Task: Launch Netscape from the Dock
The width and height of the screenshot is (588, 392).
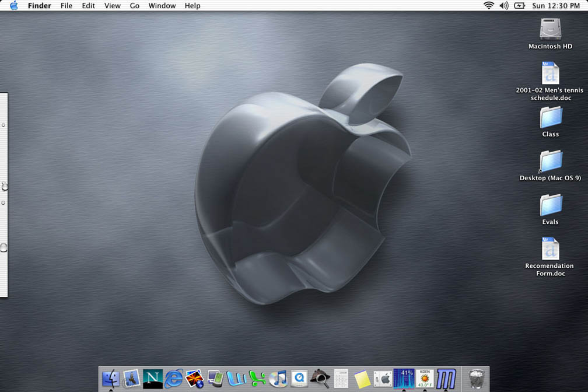Action: click(x=153, y=379)
